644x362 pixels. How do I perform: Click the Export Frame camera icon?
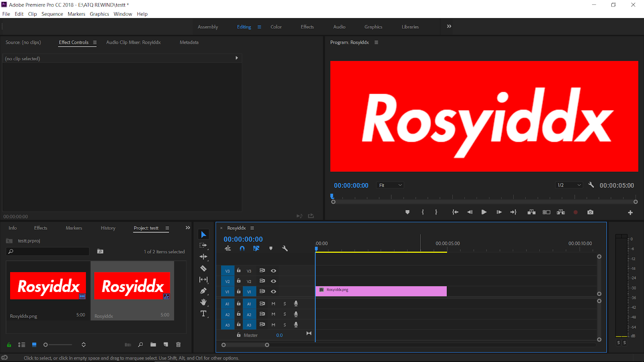[590, 212]
